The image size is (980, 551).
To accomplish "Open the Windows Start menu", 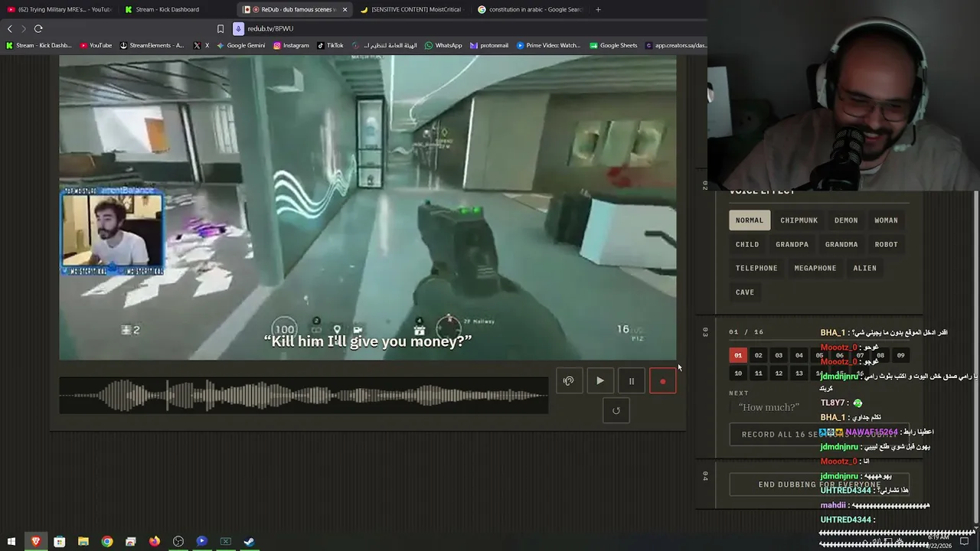I will pos(11,542).
